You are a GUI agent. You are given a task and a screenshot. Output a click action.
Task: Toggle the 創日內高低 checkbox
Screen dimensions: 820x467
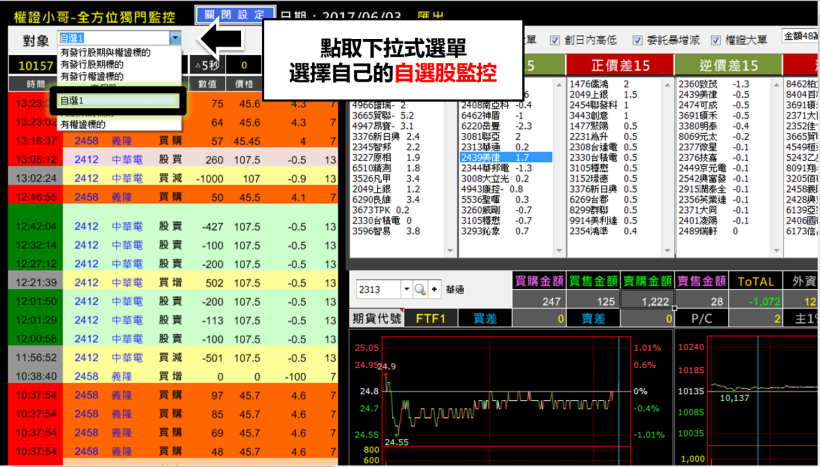[555, 40]
